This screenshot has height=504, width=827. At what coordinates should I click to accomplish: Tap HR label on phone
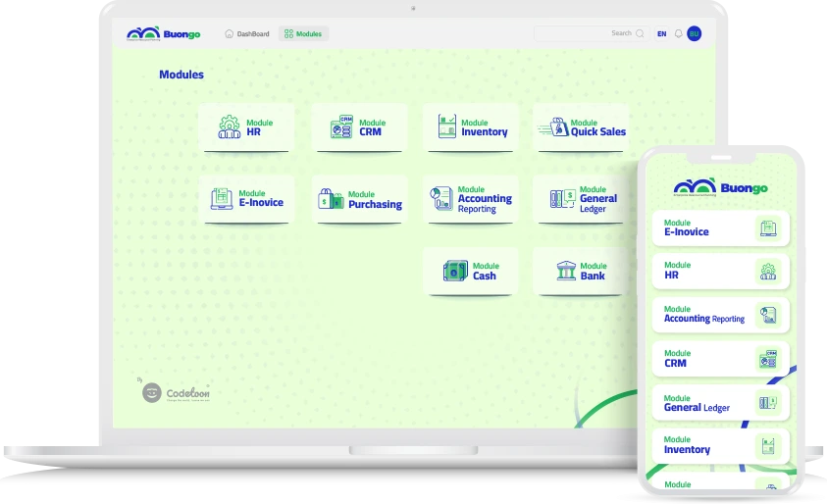click(671, 276)
